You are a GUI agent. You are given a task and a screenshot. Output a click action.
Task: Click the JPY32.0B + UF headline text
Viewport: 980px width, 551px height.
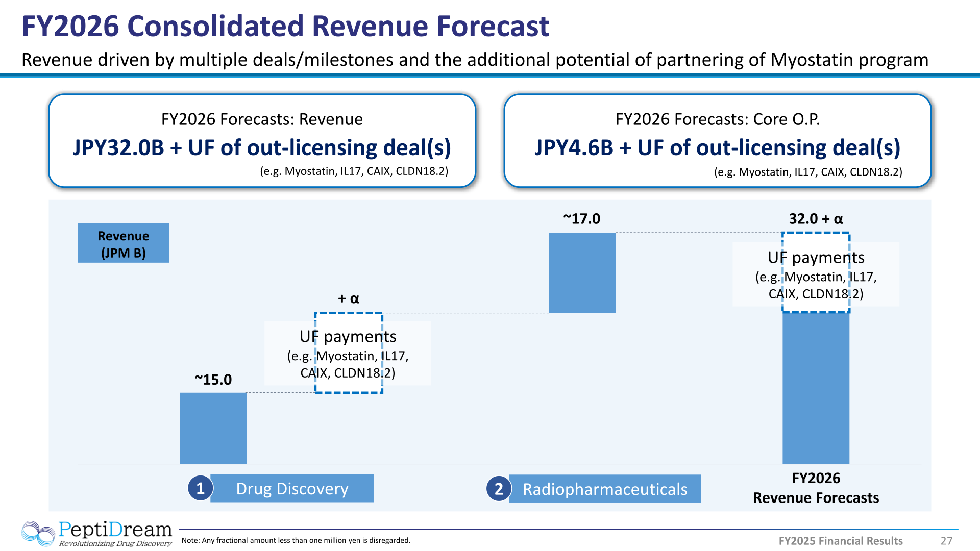[x=262, y=147]
